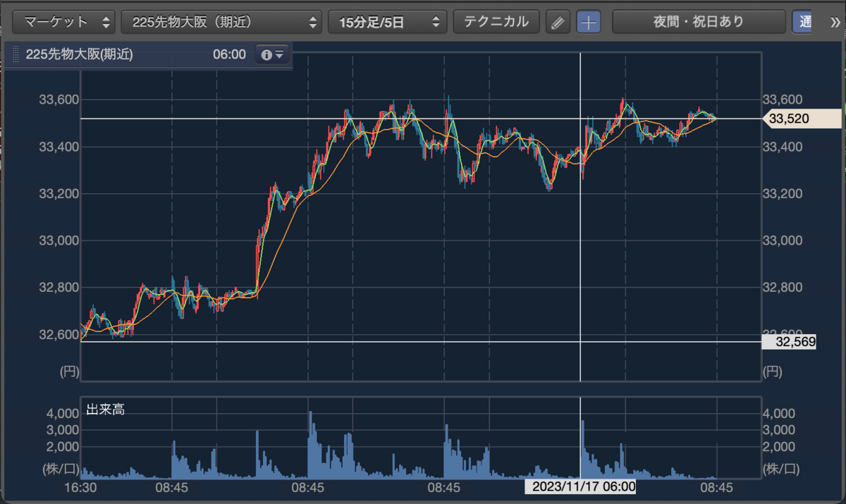This screenshot has height=504, width=846.
Task: Click the partially visible blue 通 button
Action: [802, 22]
